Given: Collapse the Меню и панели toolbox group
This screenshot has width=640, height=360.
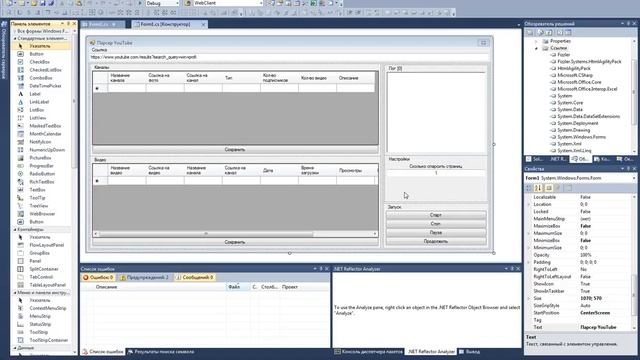Looking at the screenshot, I should [15, 293].
